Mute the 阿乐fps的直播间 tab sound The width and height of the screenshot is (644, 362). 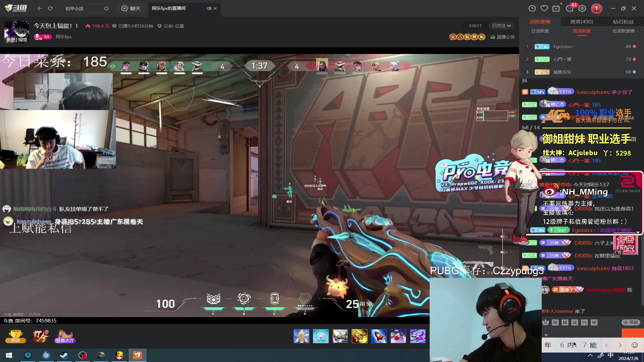pyautogui.click(x=209, y=8)
